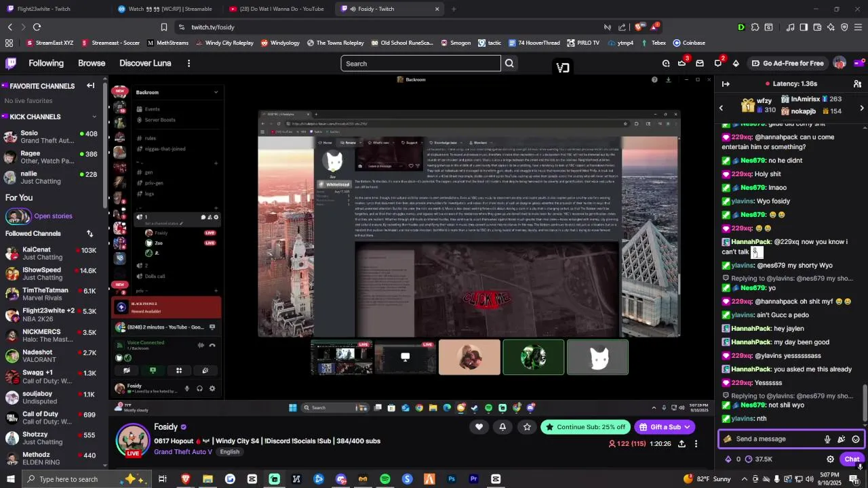Click the purple Chat send button
868x488 pixels.
[x=852, y=459]
